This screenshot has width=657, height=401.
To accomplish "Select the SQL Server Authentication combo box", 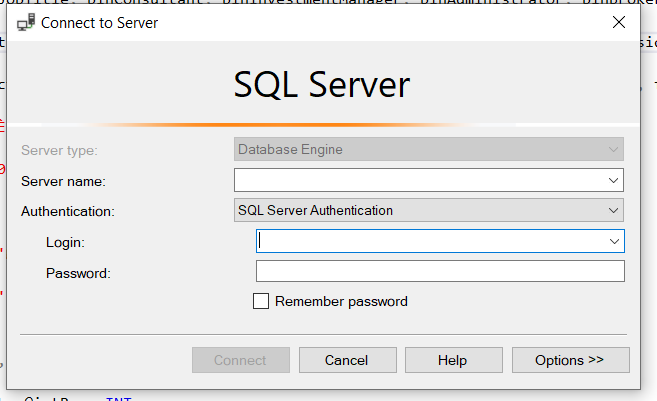I will [429, 210].
